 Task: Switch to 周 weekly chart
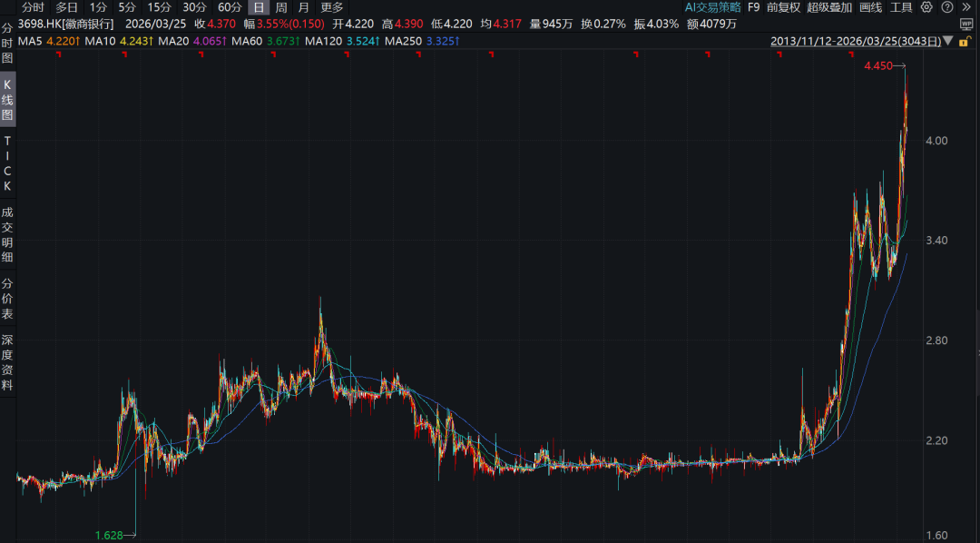(x=281, y=7)
